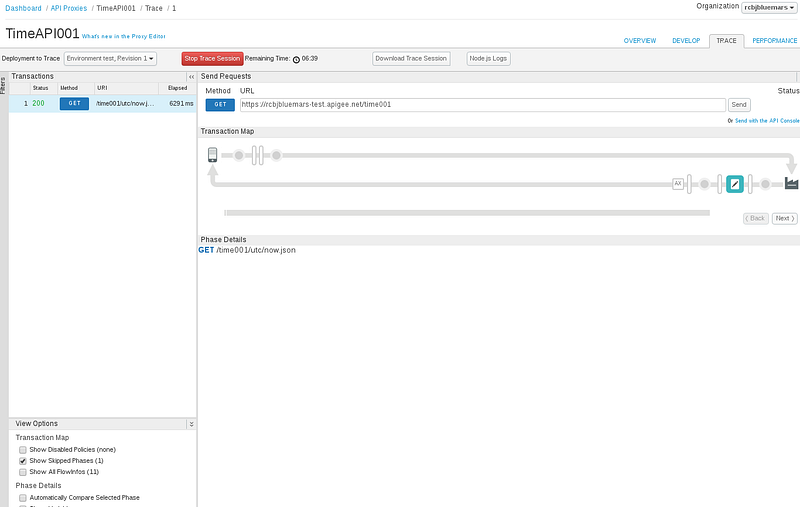The width and height of the screenshot is (800, 507).
Task: Select the highlighted pencil policy step icon
Action: pos(735,184)
